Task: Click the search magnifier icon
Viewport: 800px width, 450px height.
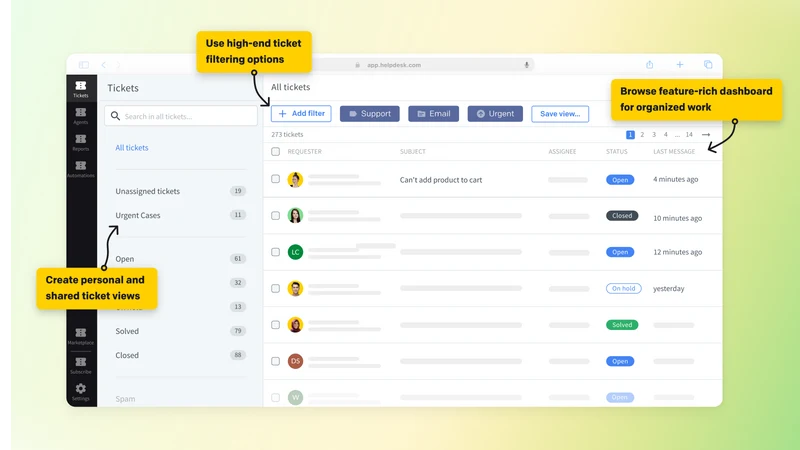Action: click(115, 116)
